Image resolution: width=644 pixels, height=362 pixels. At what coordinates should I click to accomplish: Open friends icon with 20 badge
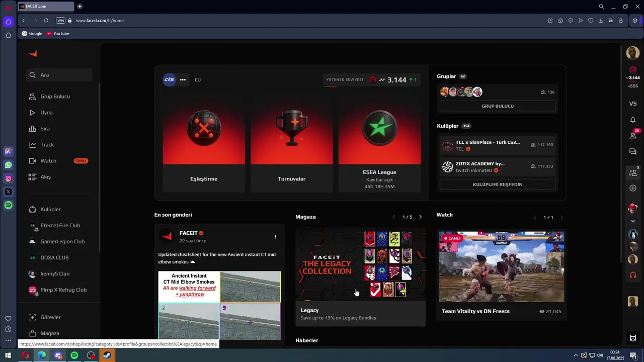[x=633, y=135]
